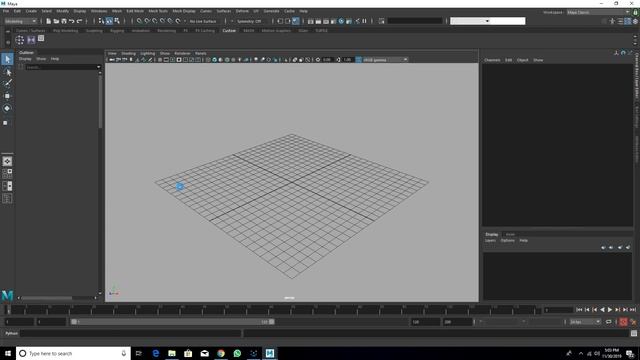Toggle the viewport grid display icon

[160, 60]
